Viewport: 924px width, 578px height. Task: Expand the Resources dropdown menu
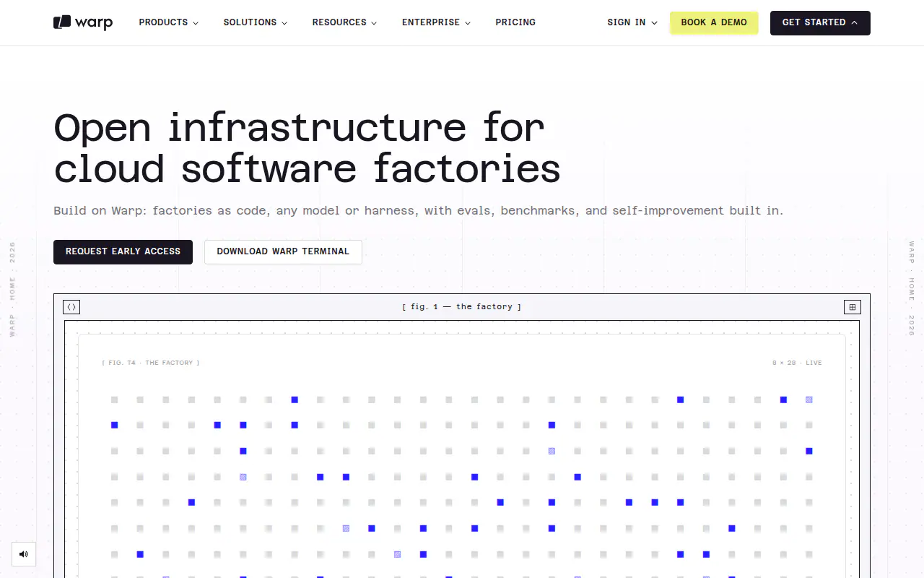[x=344, y=22]
